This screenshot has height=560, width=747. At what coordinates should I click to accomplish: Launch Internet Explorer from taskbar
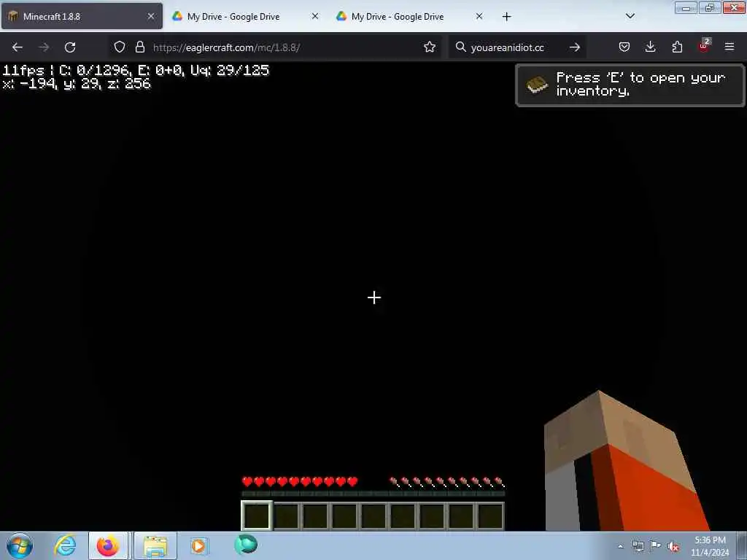64,545
